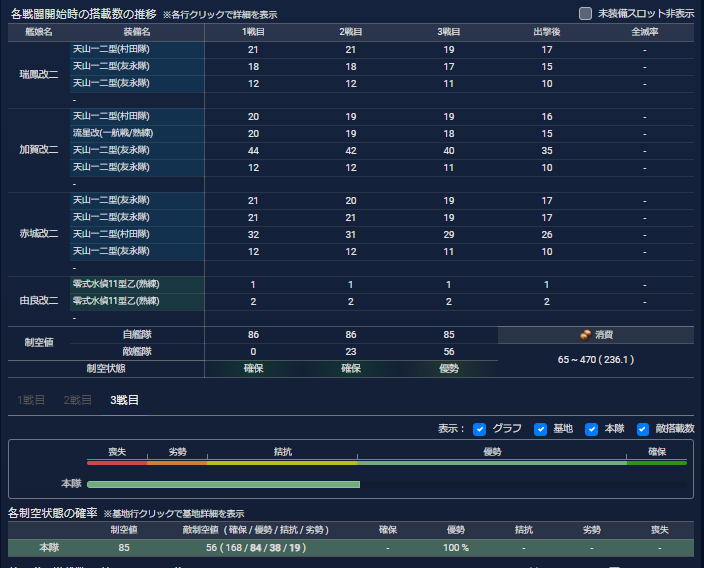Open the 本隊 row in probability table
Viewport: 704px width, 568px height.
click(351, 548)
